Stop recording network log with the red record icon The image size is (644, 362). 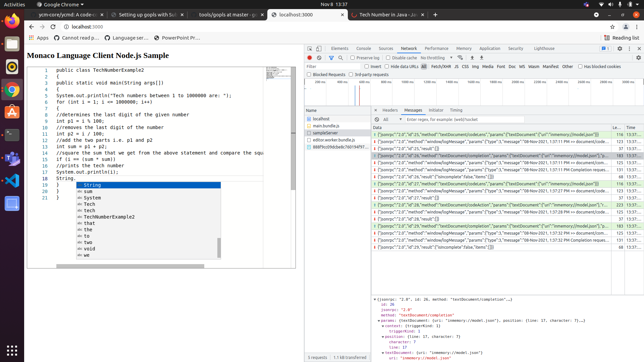[x=310, y=58]
